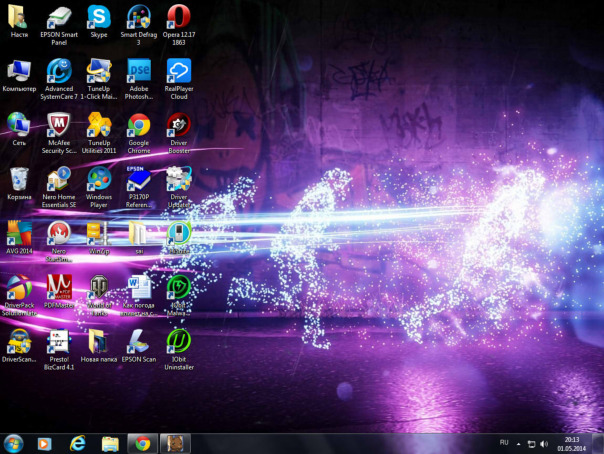This screenshot has height=454, width=604.
Task: Select the McAfee Security Scan icon
Action: (58, 125)
